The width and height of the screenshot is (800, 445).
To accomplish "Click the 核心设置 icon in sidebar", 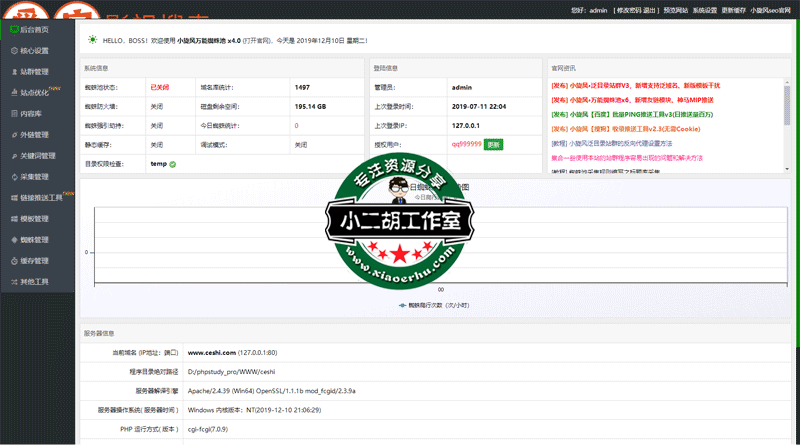I will (x=12, y=51).
